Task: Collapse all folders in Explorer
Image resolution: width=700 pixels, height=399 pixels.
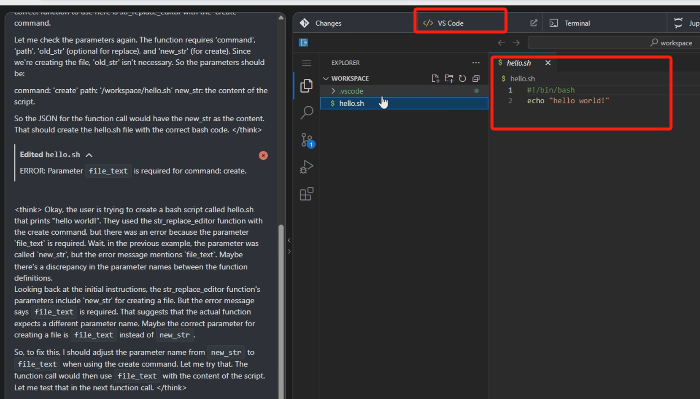Action: [x=476, y=79]
